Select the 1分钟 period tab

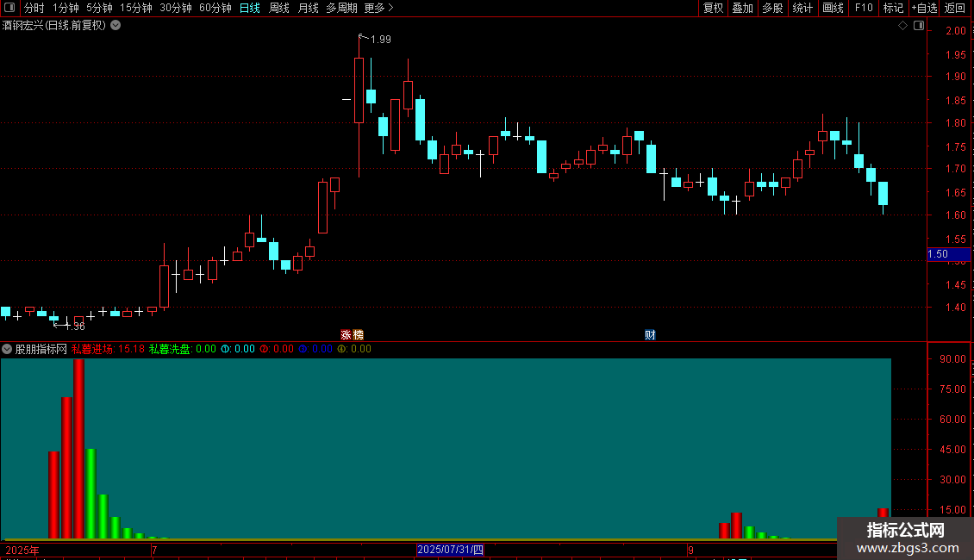(x=66, y=8)
